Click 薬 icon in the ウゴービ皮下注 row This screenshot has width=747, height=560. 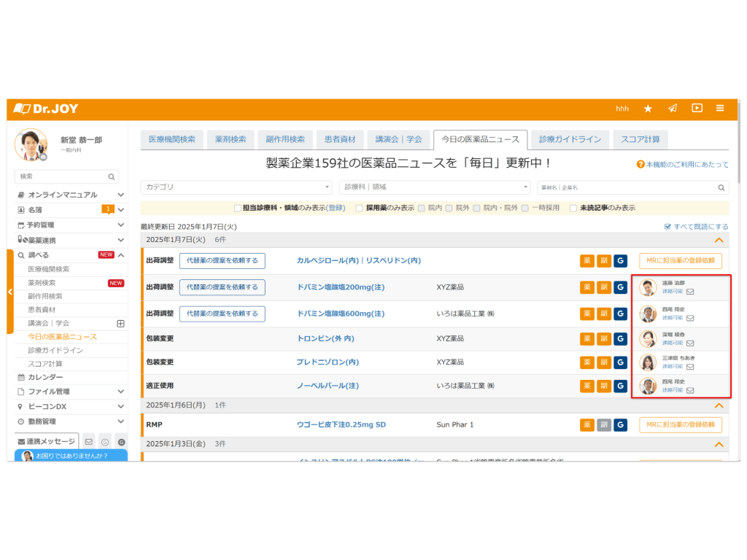(x=587, y=425)
